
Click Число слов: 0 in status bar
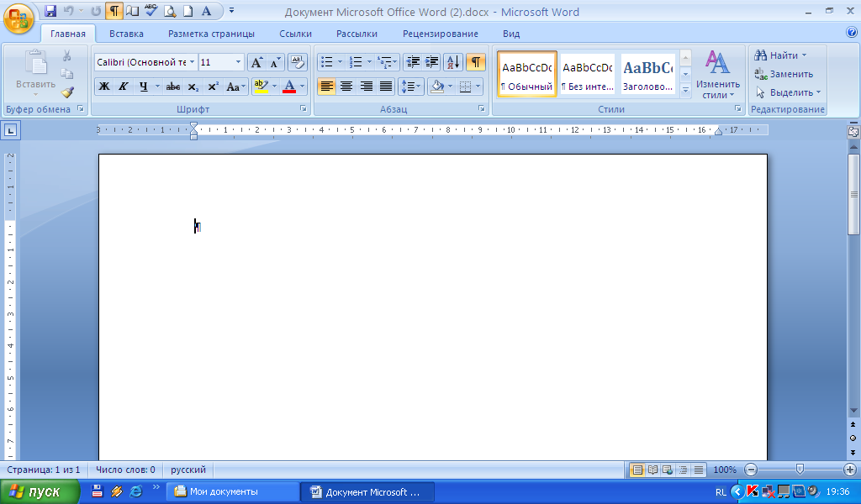click(125, 470)
